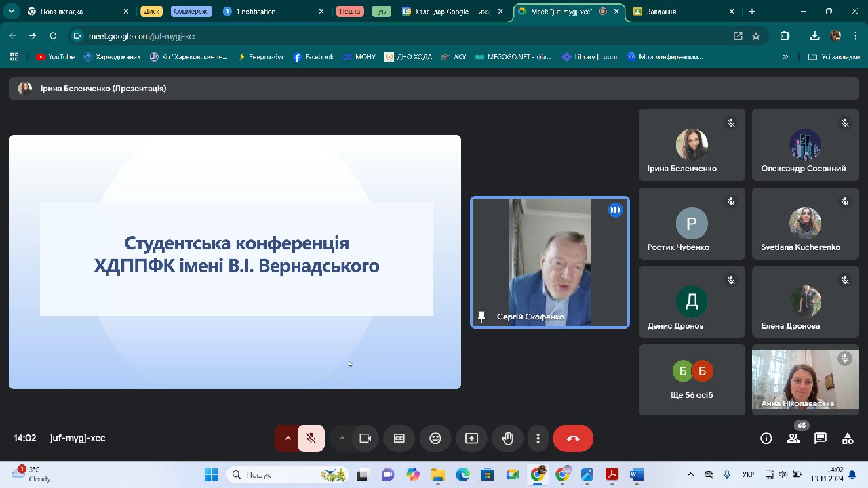Raise your hand in the meeting
868x488 pixels.
click(x=507, y=439)
